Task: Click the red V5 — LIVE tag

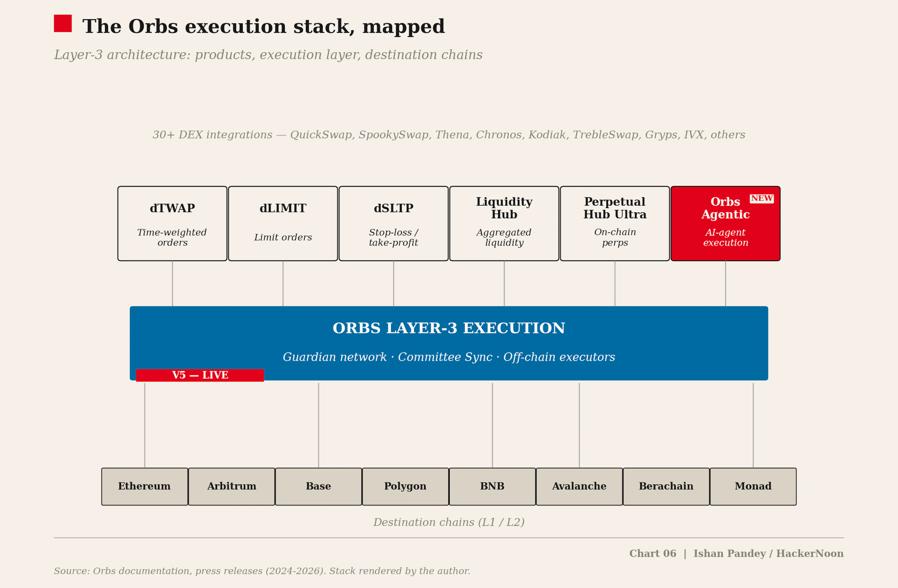Action: (x=200, y=375)
